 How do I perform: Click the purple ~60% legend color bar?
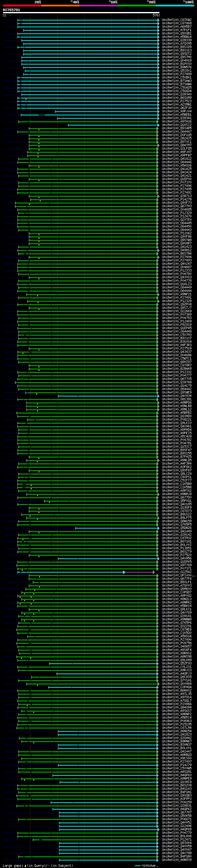[x=99, y=6]
